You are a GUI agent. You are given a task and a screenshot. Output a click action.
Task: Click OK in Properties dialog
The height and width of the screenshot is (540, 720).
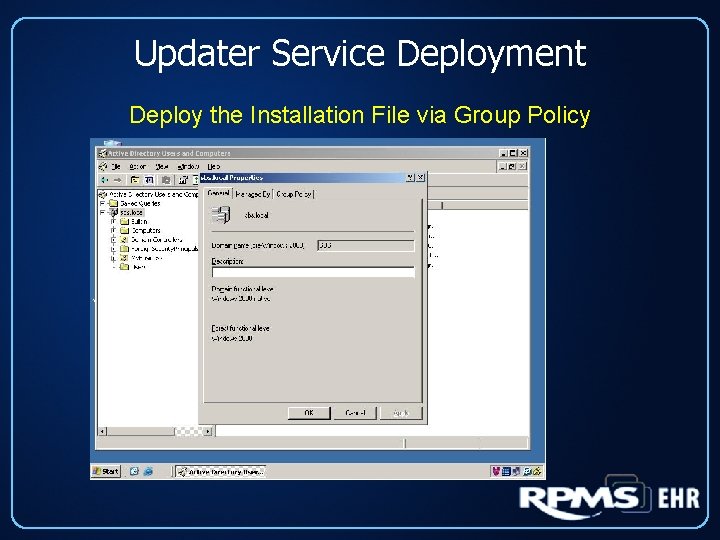click(x=309, y=413)
